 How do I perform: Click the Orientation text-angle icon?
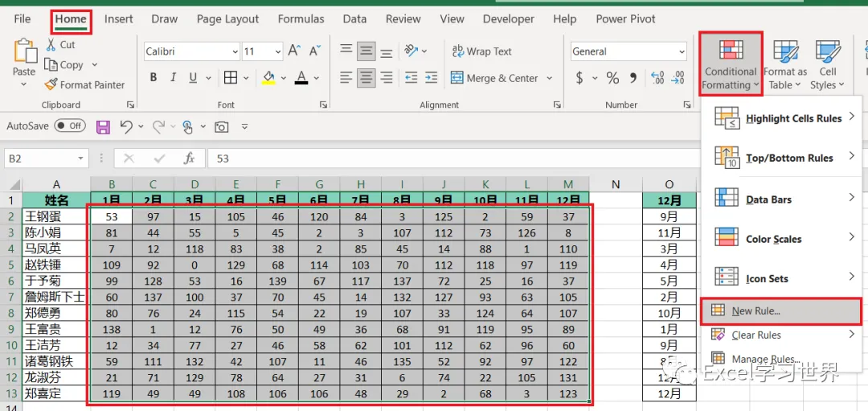(411, 51)
